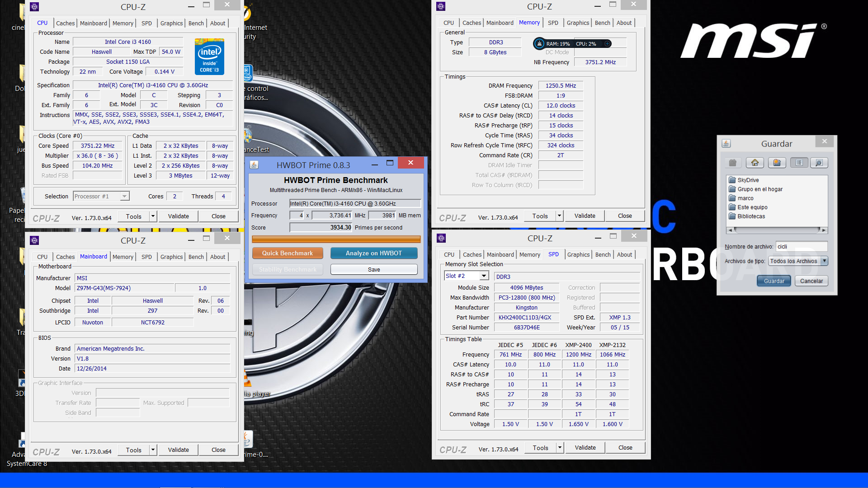Click left scroll arrow in Guardar file list

pos(730,230)
